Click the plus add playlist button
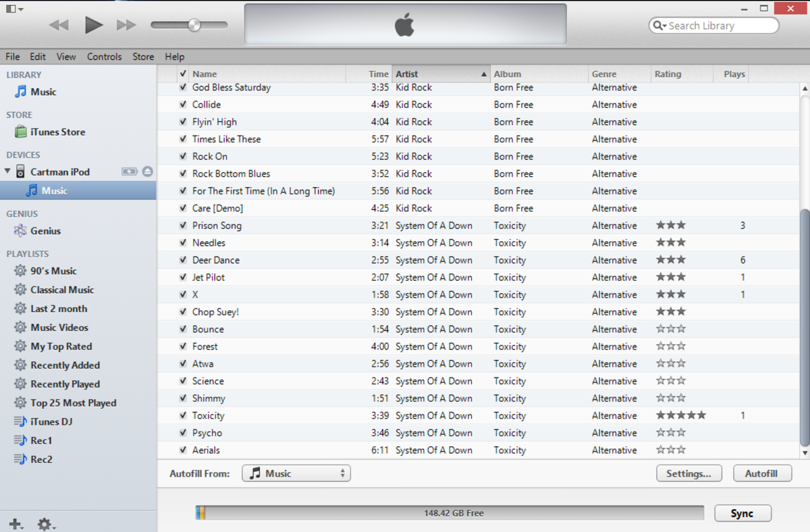The image size is (810, 532). 16,524
